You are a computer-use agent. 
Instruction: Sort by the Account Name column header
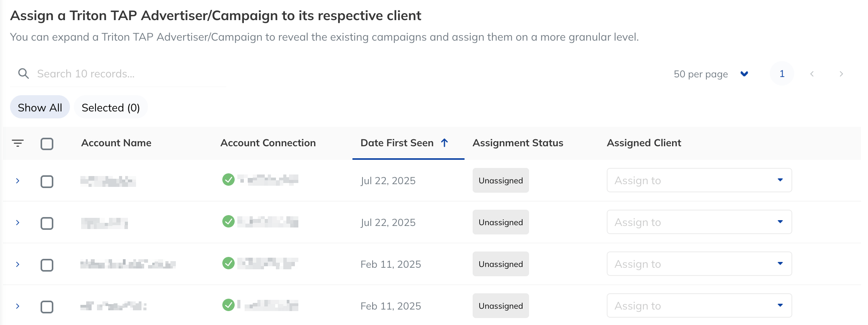click(116, 143)
